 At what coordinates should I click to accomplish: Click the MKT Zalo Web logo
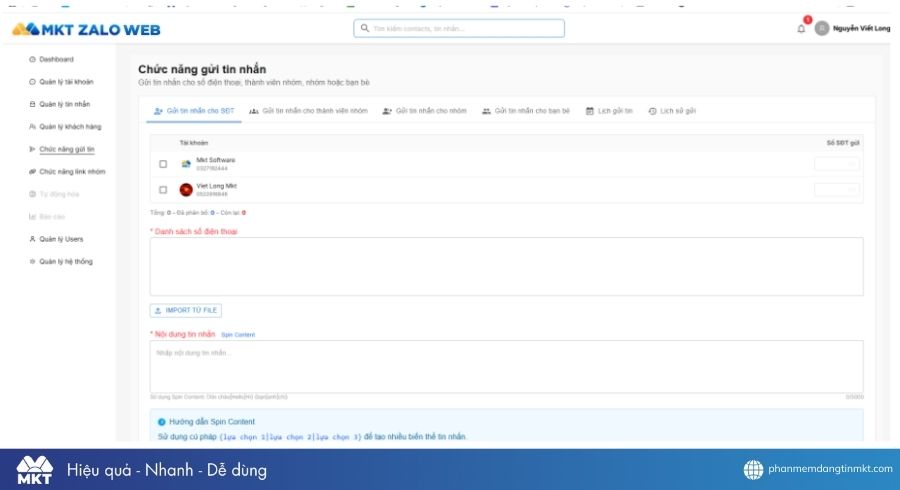pyautogui.click(x=86, y=29)
